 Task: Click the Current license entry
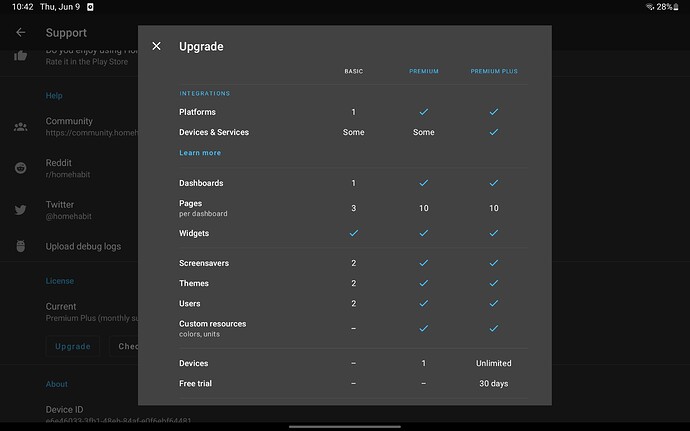coord(92,312)
